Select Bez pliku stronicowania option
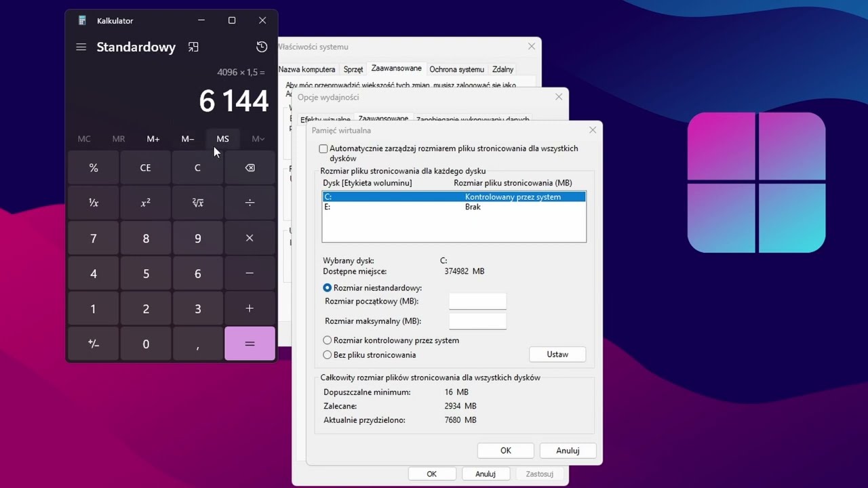This screenshot has height=488, width=868. [328, 354]
